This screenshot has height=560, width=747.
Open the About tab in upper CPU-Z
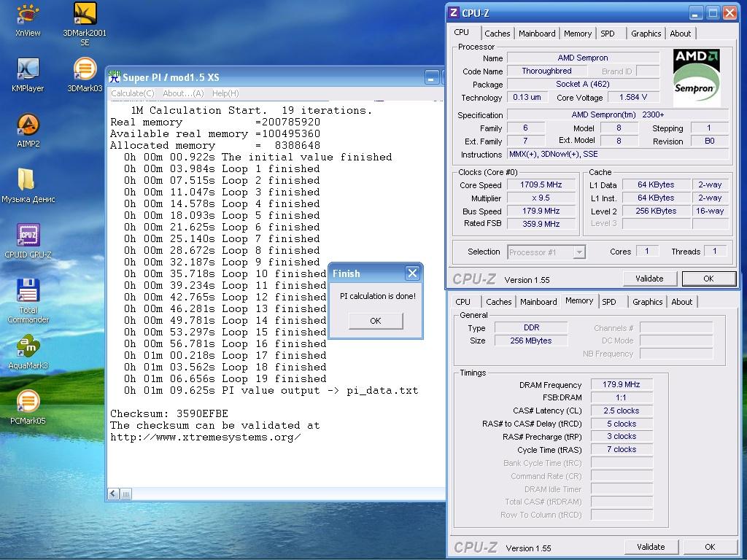click(681, 34)
